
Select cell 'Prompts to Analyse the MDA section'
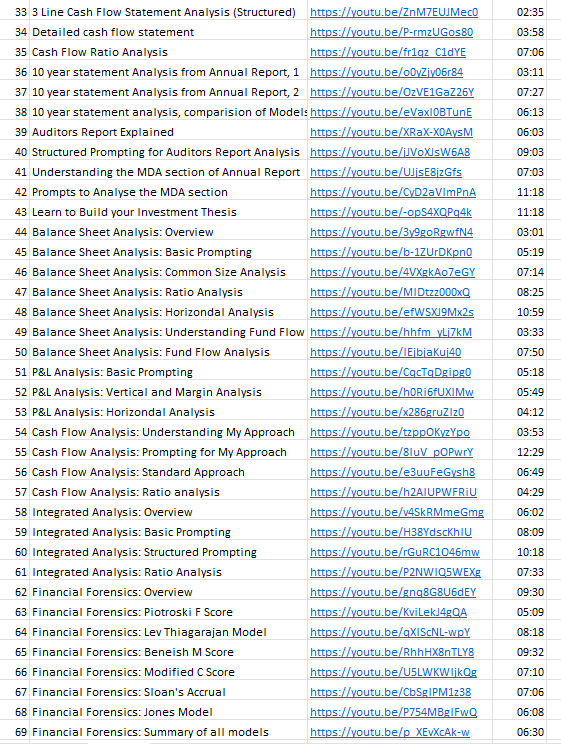[x=168, y=192]
